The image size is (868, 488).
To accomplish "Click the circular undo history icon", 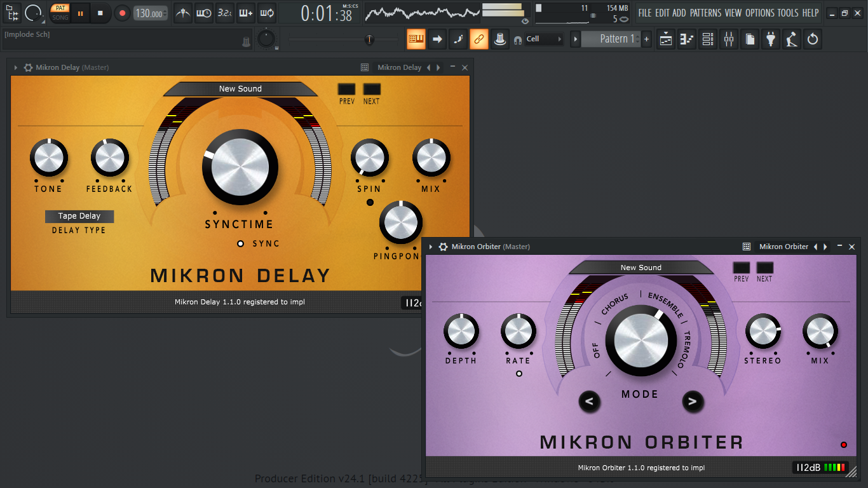I will (x=813, y=39).
